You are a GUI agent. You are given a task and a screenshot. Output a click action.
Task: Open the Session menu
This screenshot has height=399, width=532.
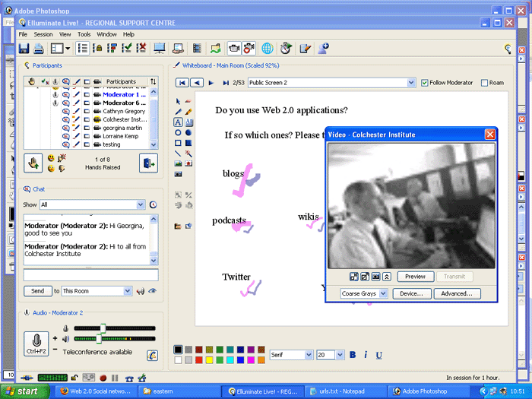43,34
